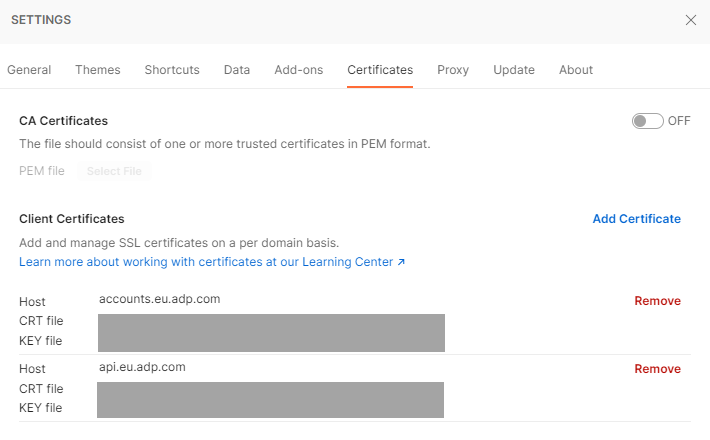The width and height of the screenshot is (710, 440).
Task: Click the Certificates tab
Action: point(380,70)
